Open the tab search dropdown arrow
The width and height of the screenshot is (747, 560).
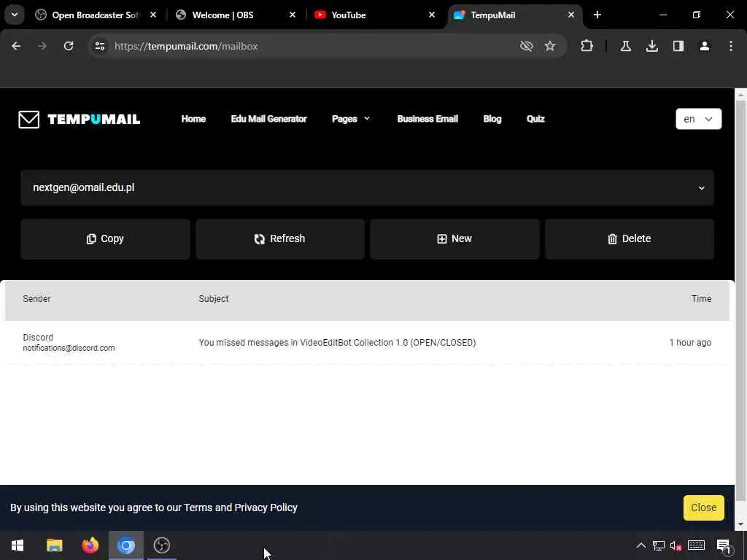15,15
